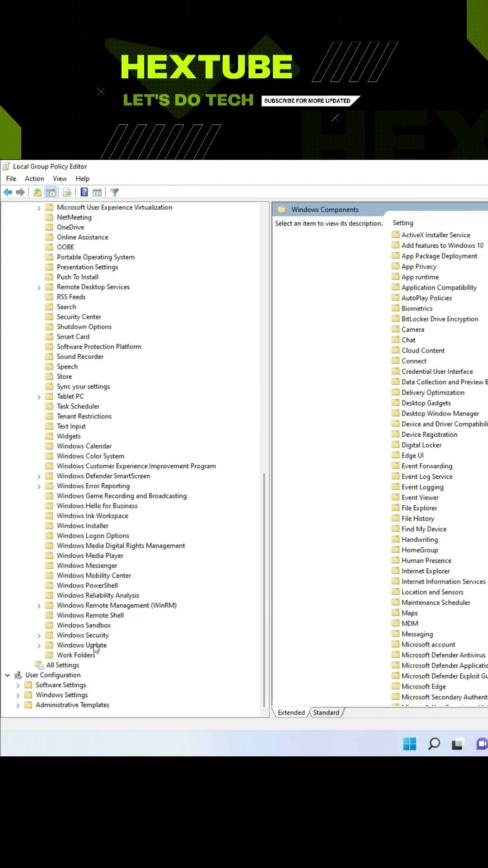Screen dimensions: 488x868
Task: Toggle the Show/Hide Action Pane icon
Action: point(97,193)
